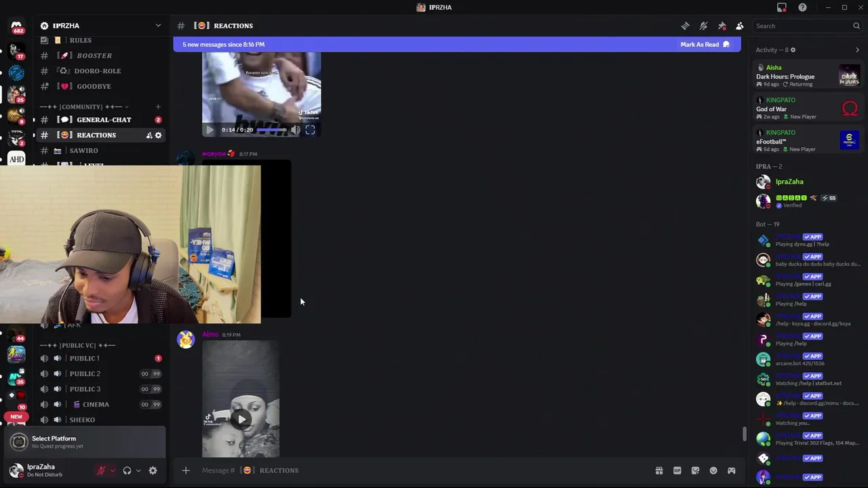The image size is (868, 488).
Task: Open the message attachment plus button
Action: (x=186, y=470)
